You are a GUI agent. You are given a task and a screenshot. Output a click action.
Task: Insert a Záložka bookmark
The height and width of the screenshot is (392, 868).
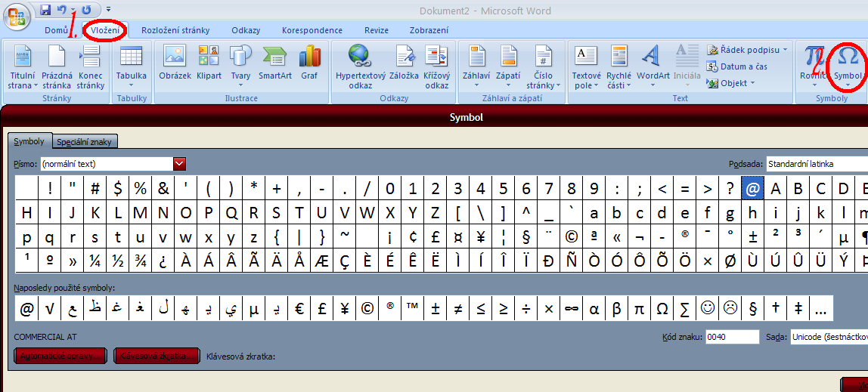(x=404, y=63)
